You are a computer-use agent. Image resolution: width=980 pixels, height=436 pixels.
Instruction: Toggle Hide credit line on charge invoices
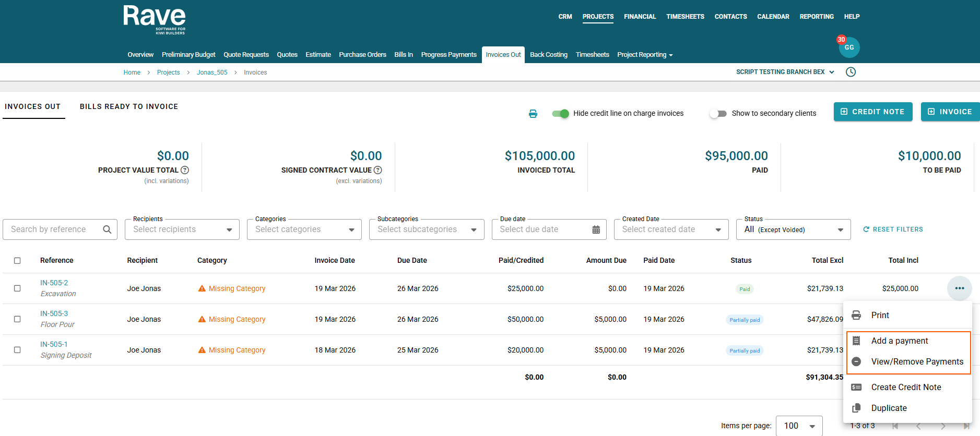[x=560, y=114]
